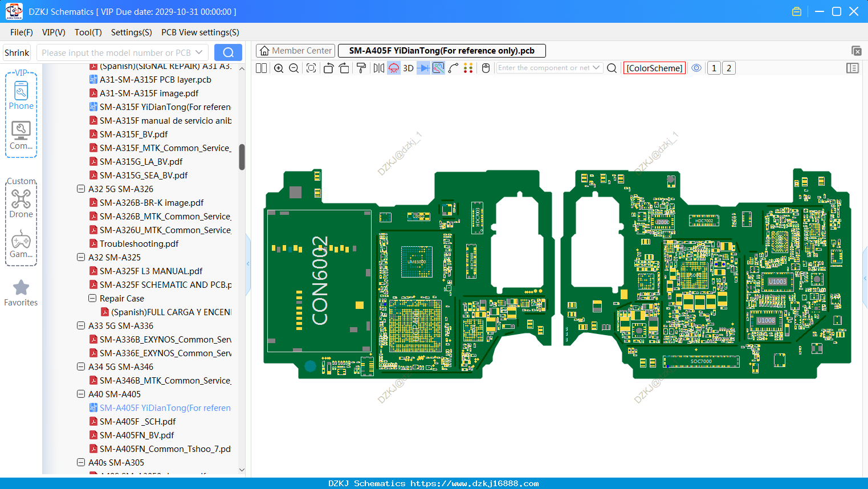Screen dimensions: 868x489
Task: Open Favorites star in sidebar
Action: [x=21, y=293]
